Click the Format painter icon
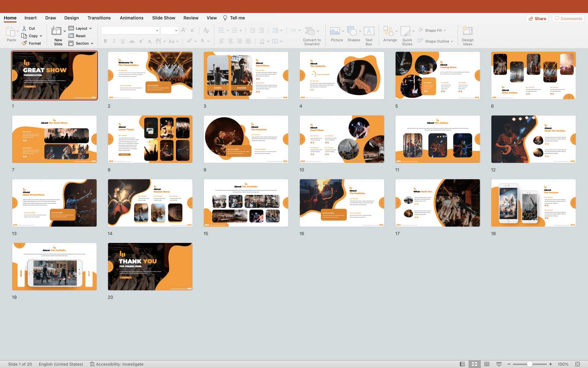Screen dimensions: 588x368 (24, 43)
